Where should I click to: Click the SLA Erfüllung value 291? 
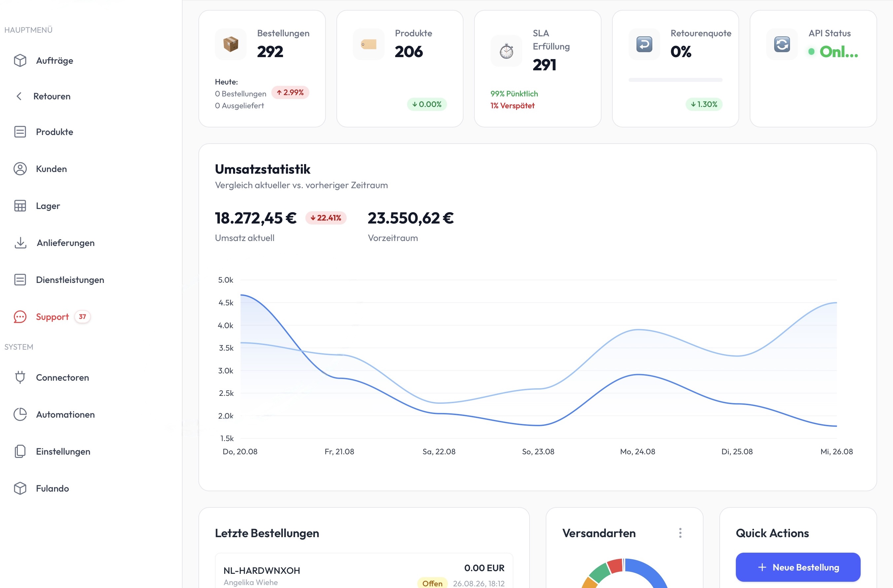coord(544,64)
